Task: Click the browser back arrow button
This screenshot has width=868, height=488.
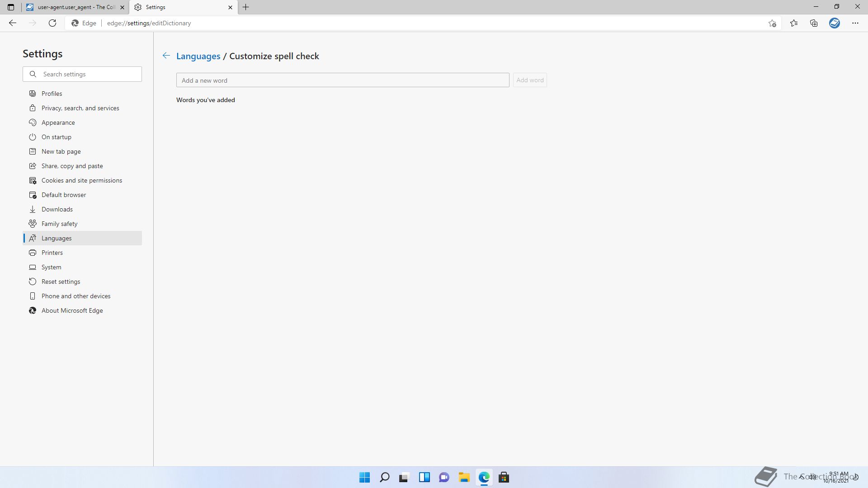Action: pyautogui.click(x=13, y=23)
